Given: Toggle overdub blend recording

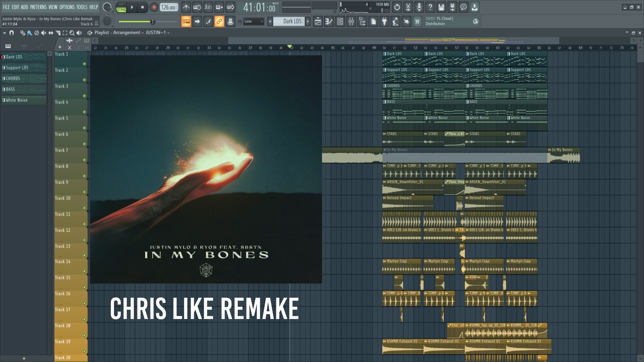Looking at the screenshot, I should pyautogui.click(x=219, y=7).
